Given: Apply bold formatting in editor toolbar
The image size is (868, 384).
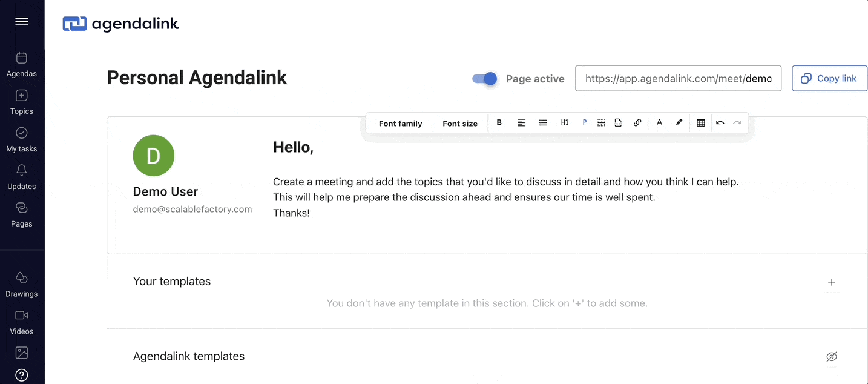Looking at the screenshot, I should 499,123.
